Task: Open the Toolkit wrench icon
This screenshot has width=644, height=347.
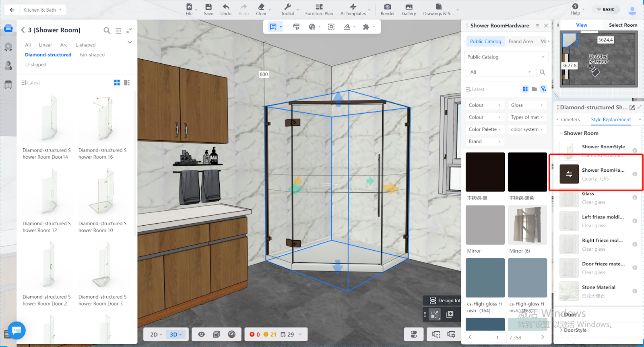Action: 287,7
